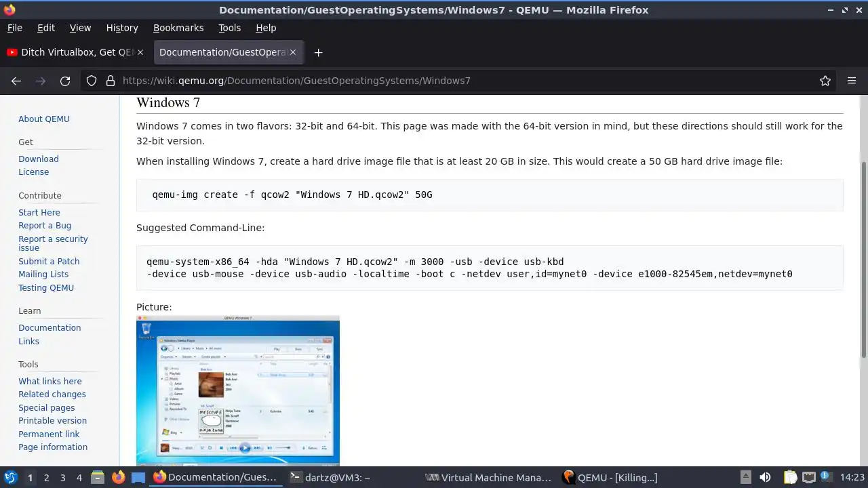Open the Mailing Lists link
This screenshot has height=488, width=868.
pyautogui.click(x=43, y=274)
